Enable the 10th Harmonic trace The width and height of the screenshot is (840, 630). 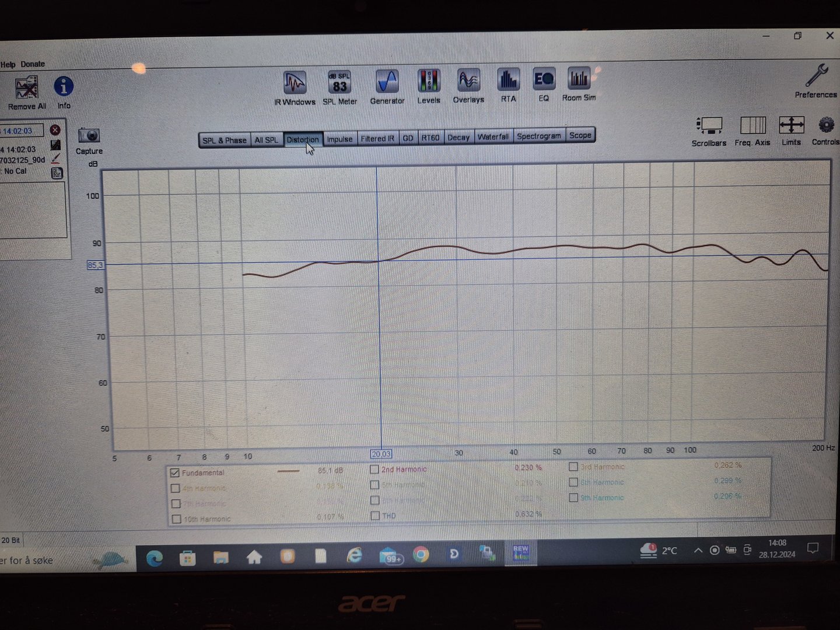176,519
